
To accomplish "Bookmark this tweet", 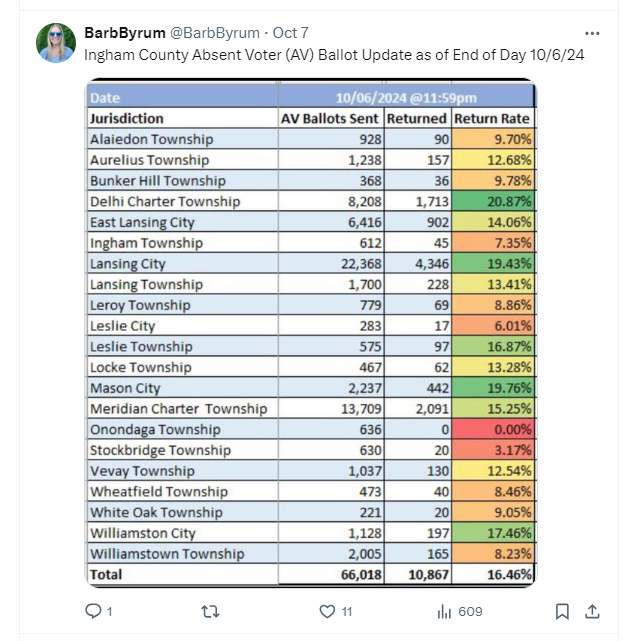I will point(562,612).
